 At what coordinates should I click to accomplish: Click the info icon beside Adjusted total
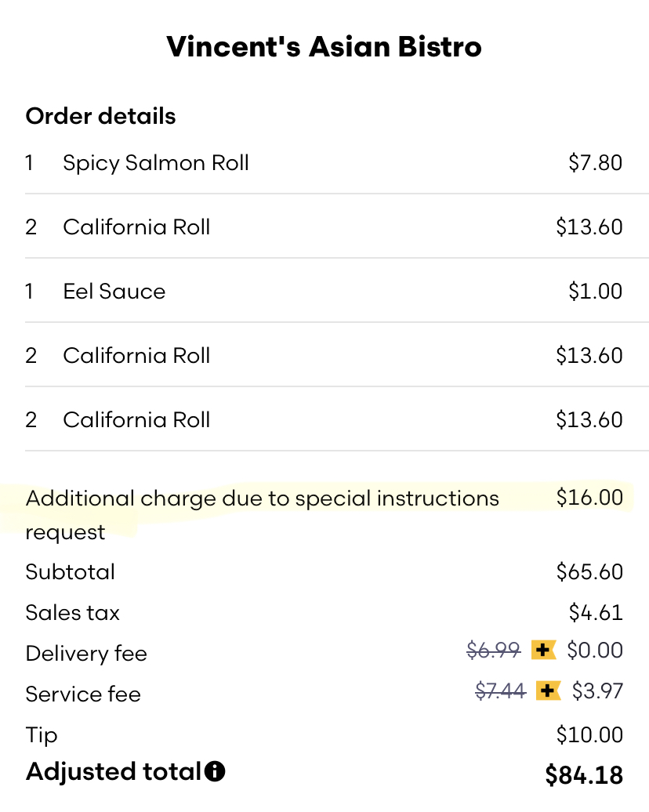point(215,772)
